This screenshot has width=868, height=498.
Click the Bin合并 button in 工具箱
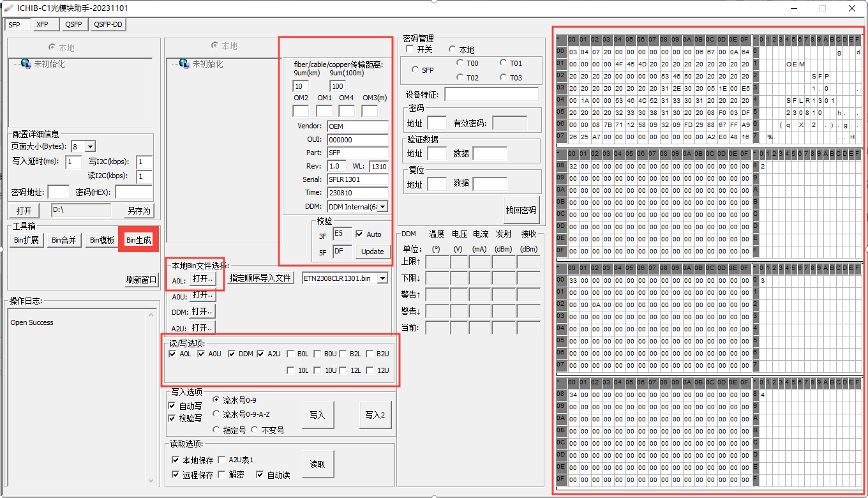[64, 239]
